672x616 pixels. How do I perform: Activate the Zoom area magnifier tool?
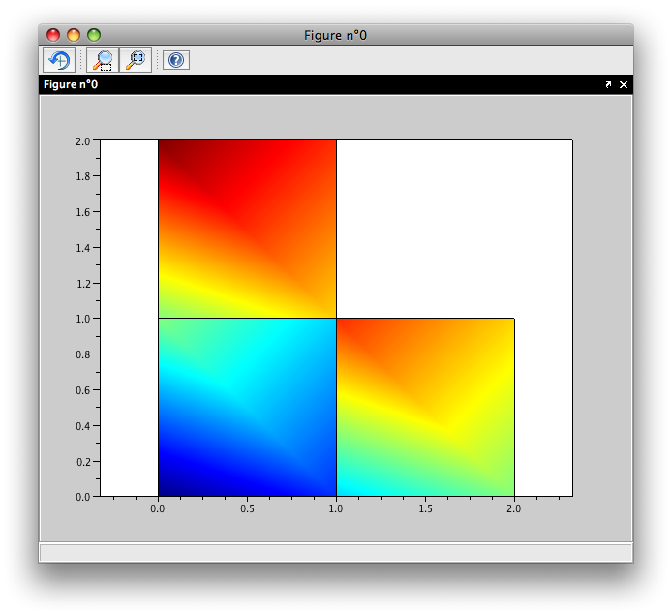pyautogui.click(x=101, y=60)
